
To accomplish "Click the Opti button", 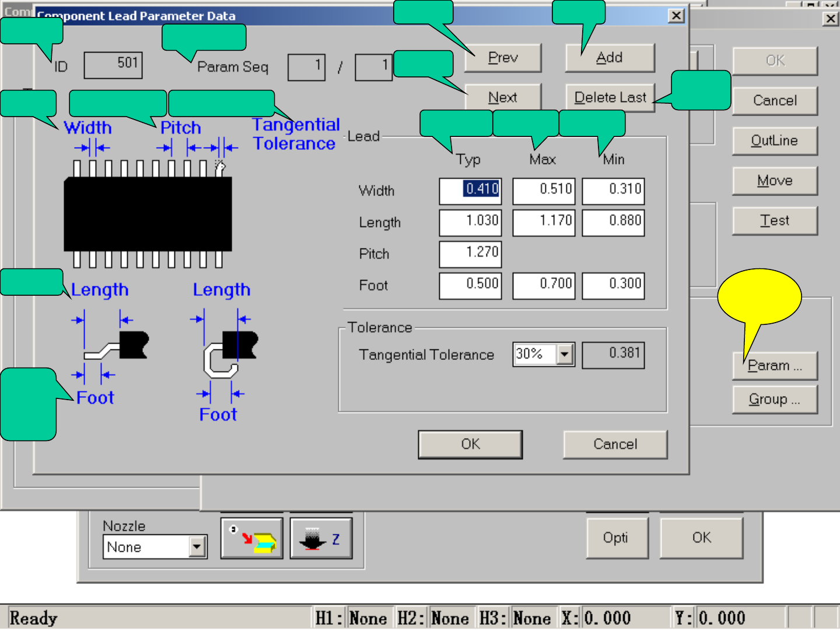I will [x=616, y=538].
